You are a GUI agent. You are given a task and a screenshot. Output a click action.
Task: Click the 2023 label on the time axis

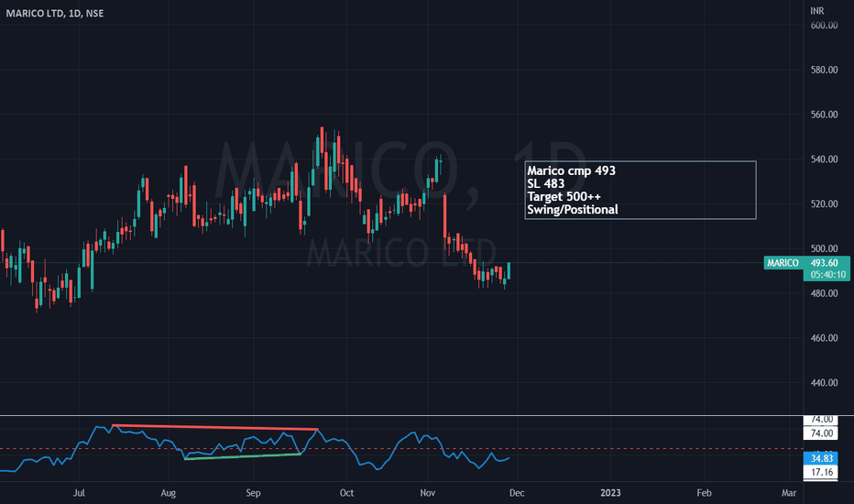click(x=610, y=493)
